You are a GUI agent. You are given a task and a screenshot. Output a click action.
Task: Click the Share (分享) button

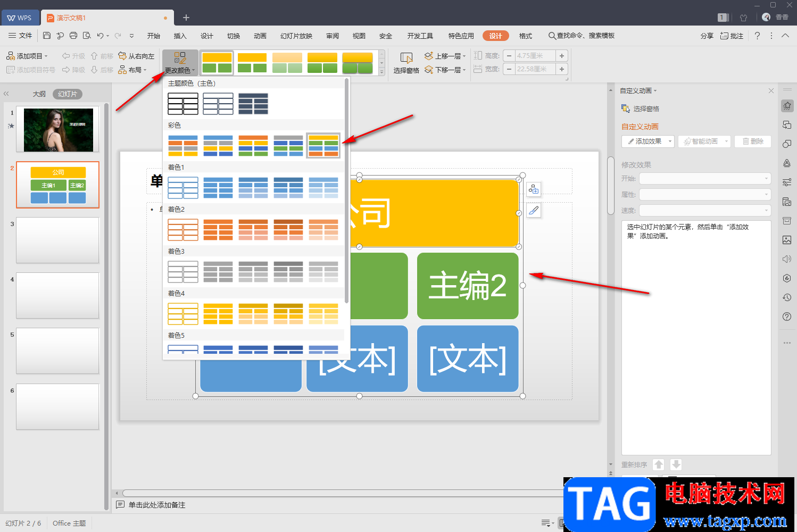(707, 36)
